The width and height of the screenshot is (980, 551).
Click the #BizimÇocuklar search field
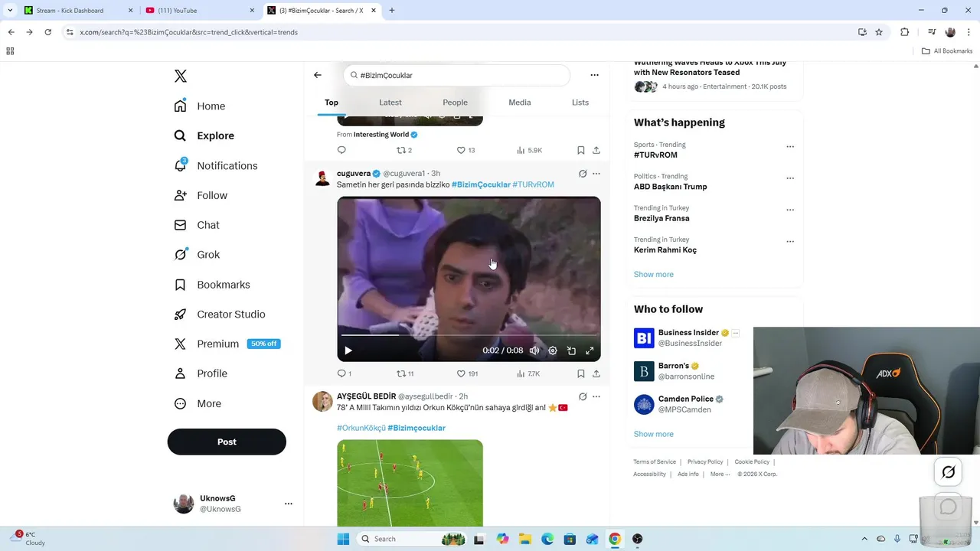click(x=457, y=75)
